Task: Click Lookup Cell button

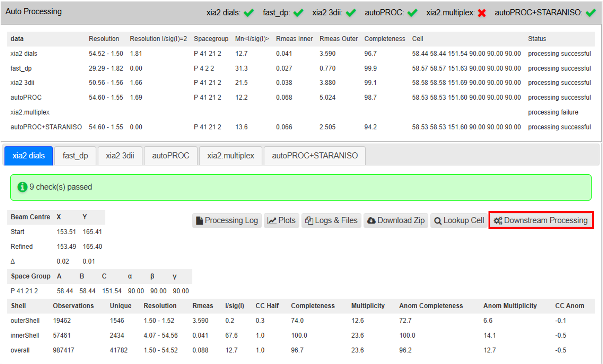Action: [459, 220]
